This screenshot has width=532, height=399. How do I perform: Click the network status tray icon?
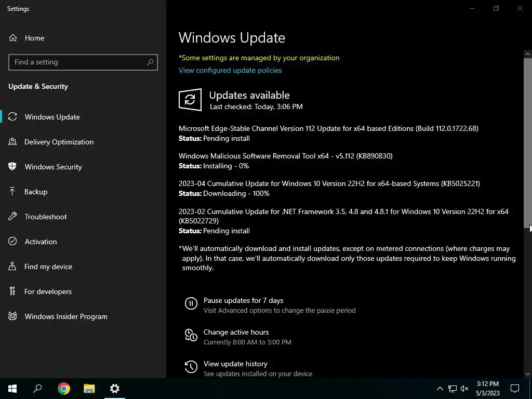click(453, 389)
